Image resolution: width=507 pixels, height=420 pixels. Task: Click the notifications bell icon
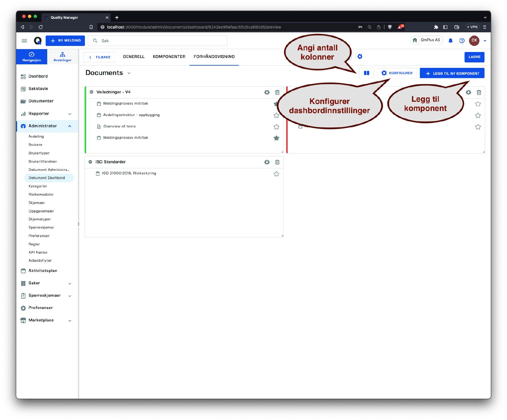pos(450,41)
